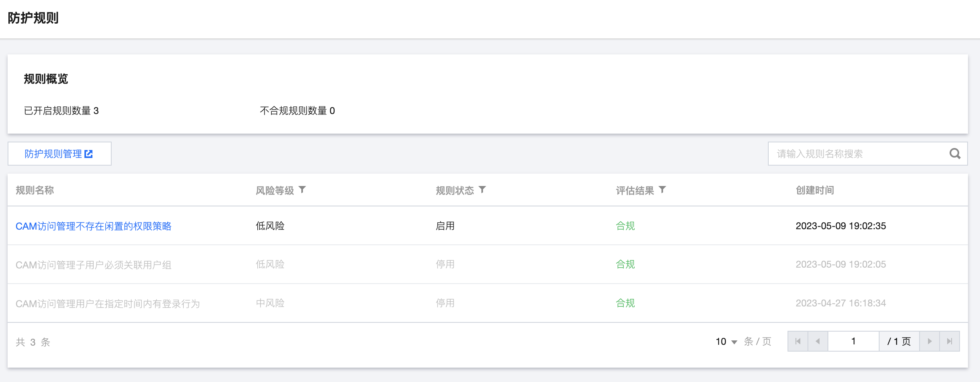Click the 防护规则管理 button
This screenshot has width=980, height=382.
point(59,154)
